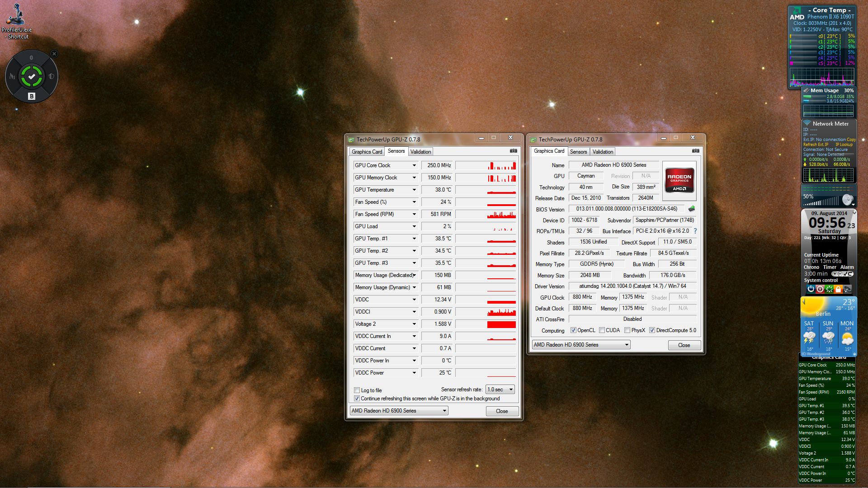Dismiss the Bitdefender widget with its X
The height and width of the screenshot is (488, 868).
point(54,54)
